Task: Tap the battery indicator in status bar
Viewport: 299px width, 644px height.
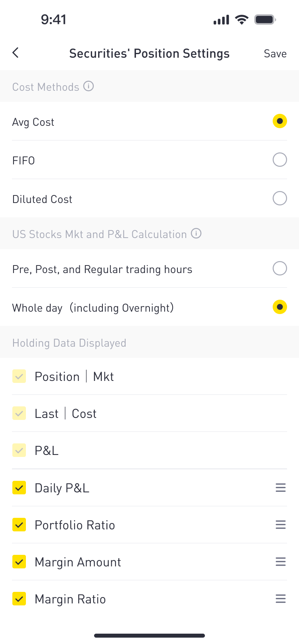Action: point(266,20)
